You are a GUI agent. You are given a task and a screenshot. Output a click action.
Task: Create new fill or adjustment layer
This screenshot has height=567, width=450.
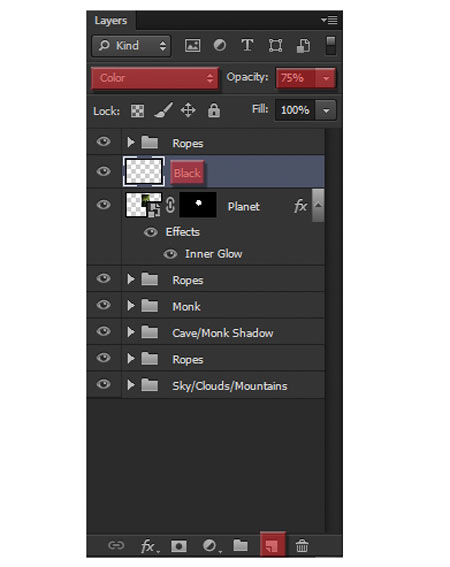(211, 546)
